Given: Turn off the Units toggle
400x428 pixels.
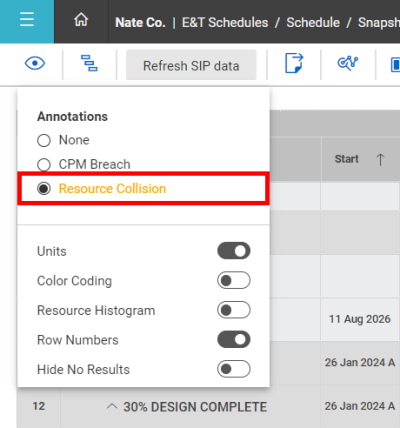Looking at the screenshot, I should tap(234, 251).
